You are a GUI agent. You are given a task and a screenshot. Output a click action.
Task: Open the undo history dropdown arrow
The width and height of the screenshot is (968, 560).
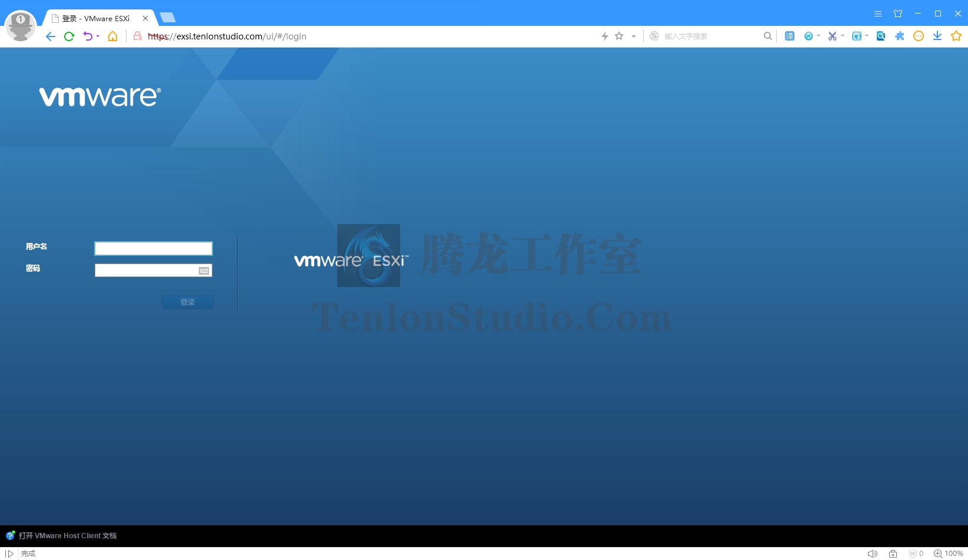98,36
